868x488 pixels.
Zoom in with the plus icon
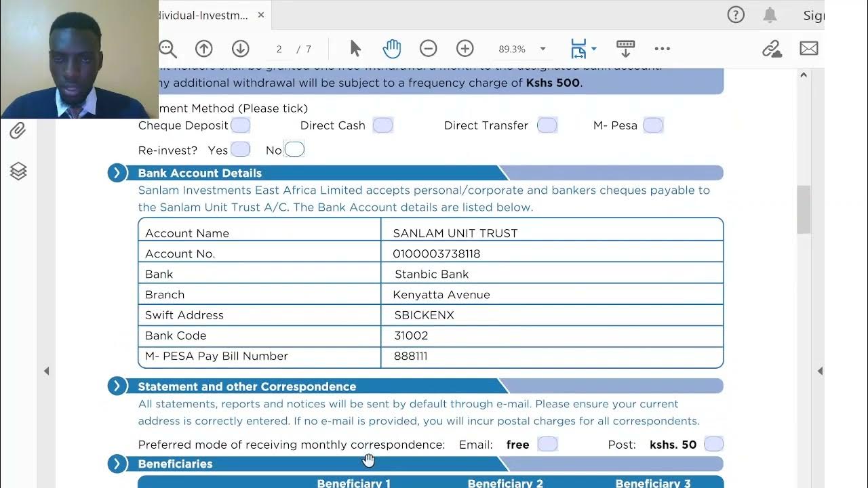pyautogui.click(x=465, y=49)
